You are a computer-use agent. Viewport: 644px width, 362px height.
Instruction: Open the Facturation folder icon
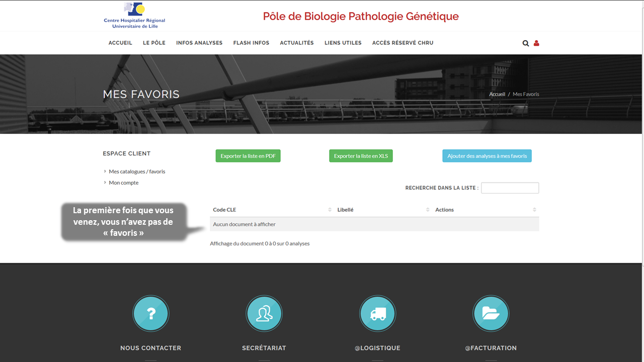pos(491,313)
